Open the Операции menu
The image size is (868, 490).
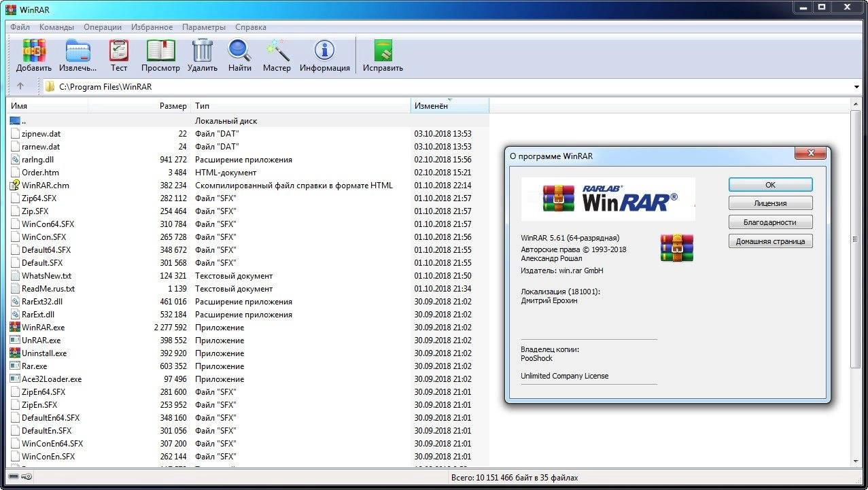click(103, 27)
